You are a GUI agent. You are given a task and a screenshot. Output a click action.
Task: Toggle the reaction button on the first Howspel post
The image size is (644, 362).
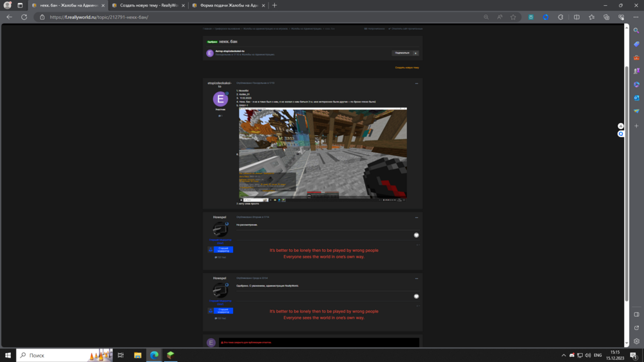pos(416,235)
